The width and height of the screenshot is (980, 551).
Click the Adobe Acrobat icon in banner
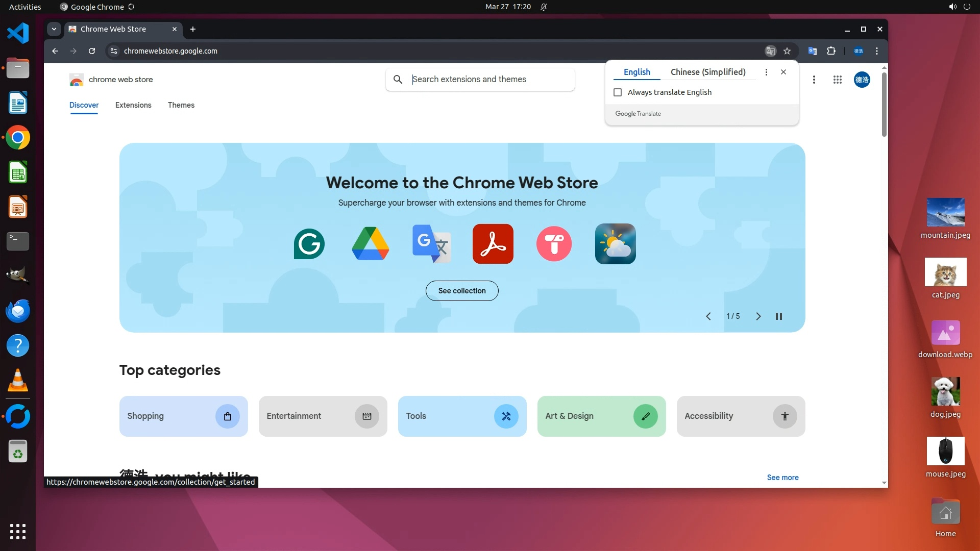click(493, 244)
